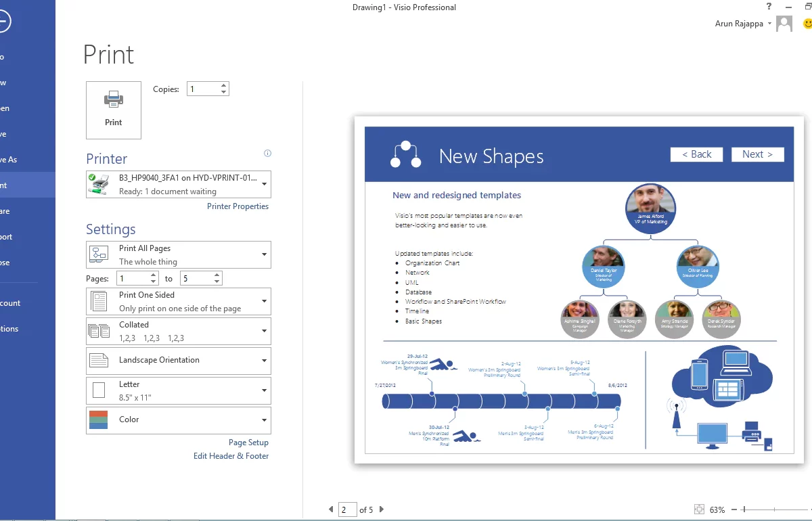Decrease the starting page number
812x521 pixels.
tap(154, 281)
